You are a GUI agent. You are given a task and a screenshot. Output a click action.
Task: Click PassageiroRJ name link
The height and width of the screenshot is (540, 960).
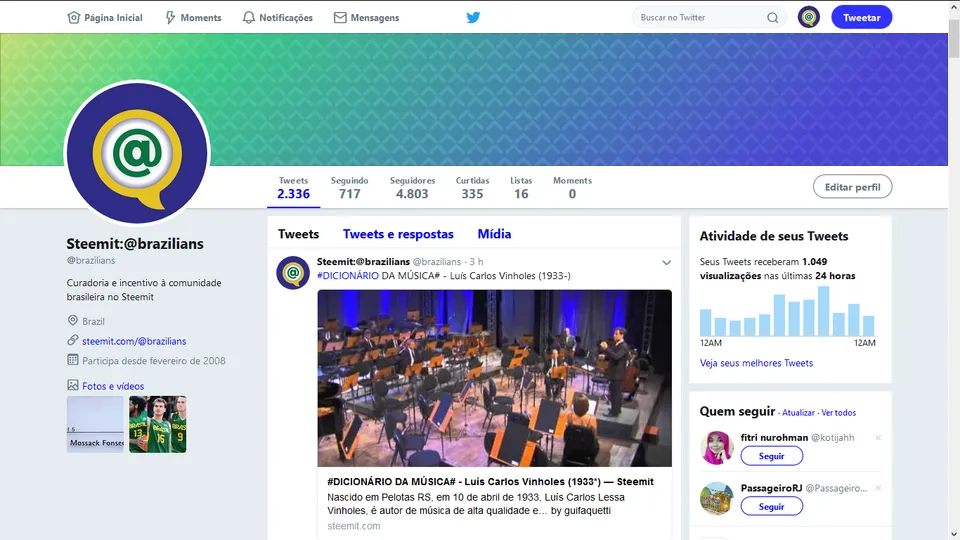point(771,488)
